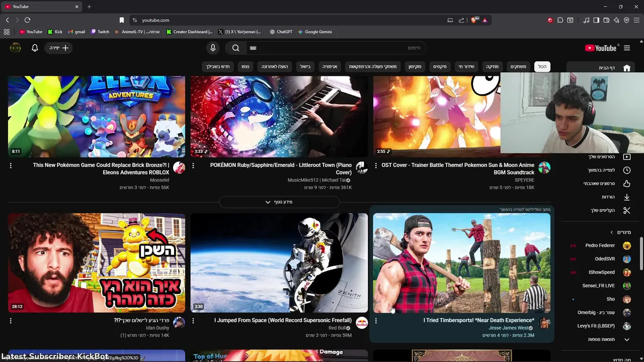
Task: Open Levy's Fit (LBSEP) subscription channel
Action: [600, 326]
